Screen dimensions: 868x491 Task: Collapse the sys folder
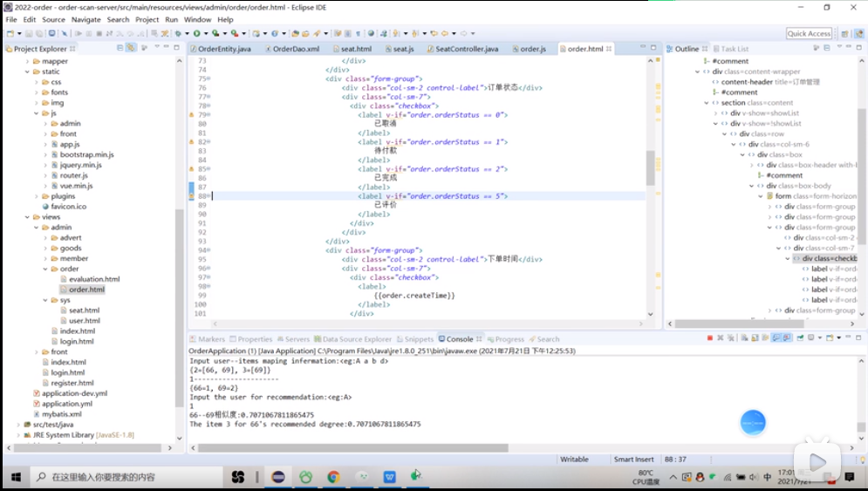click(45, 300)
